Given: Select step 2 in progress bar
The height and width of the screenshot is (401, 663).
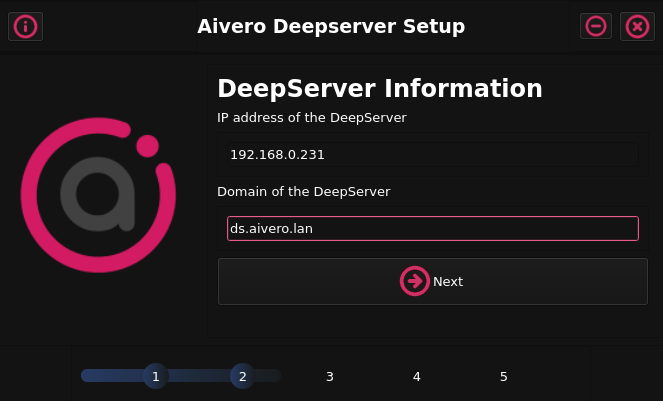Looking at the screenshot, I should coord(243,376).
